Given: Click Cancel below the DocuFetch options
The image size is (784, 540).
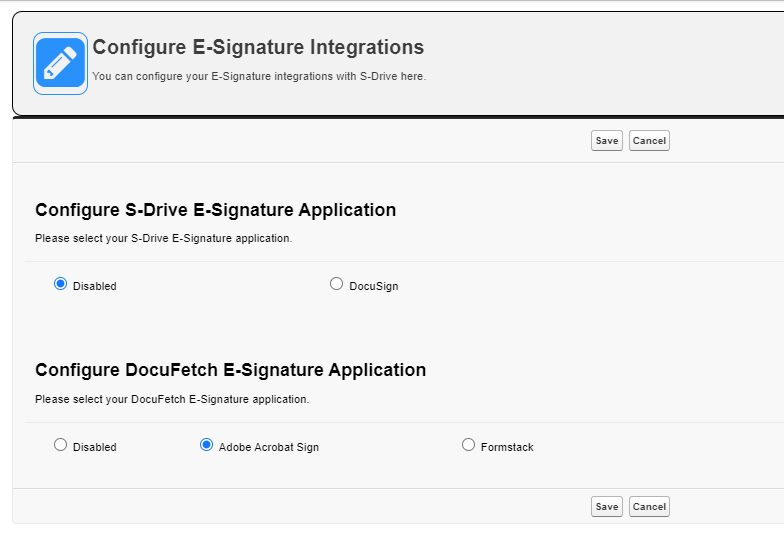Looking at the screenshot, I should (x=649, y=507).
